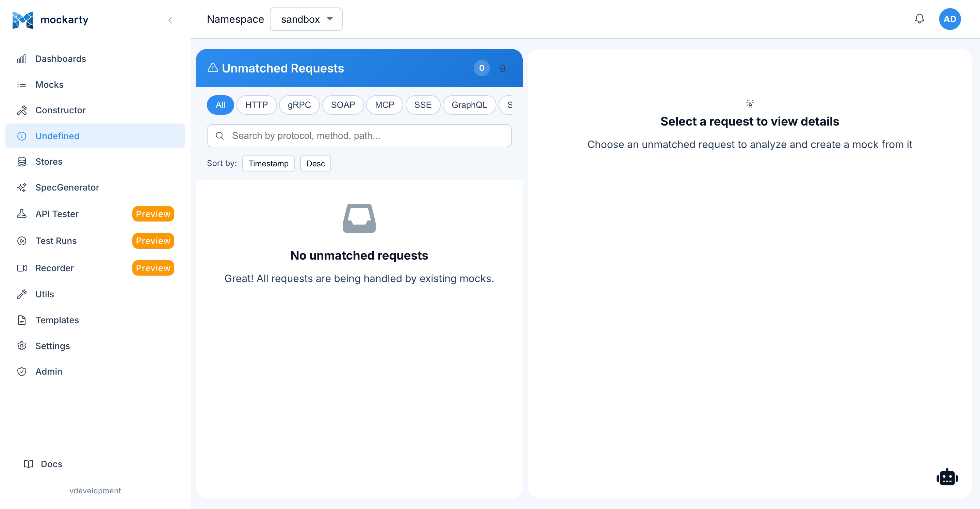The image size is (980, 509).
Task: Click the Templates document icon
Action: [x=22, y=320]
